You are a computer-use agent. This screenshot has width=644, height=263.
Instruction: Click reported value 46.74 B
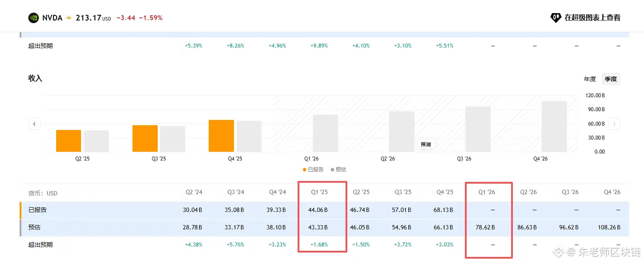pyautogui.click(x=359, y=210)
